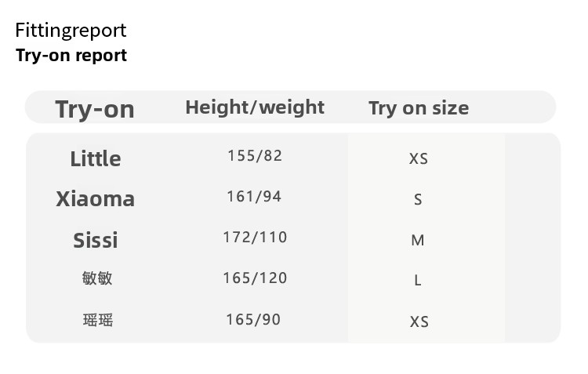Select the name 瑶瑶 in last row

pyautogui.click(x=97, y=320)
